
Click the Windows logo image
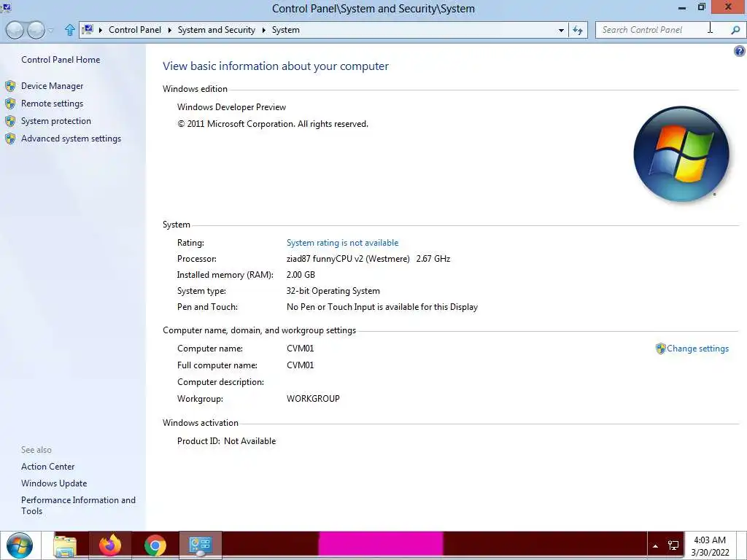point(681,154)
